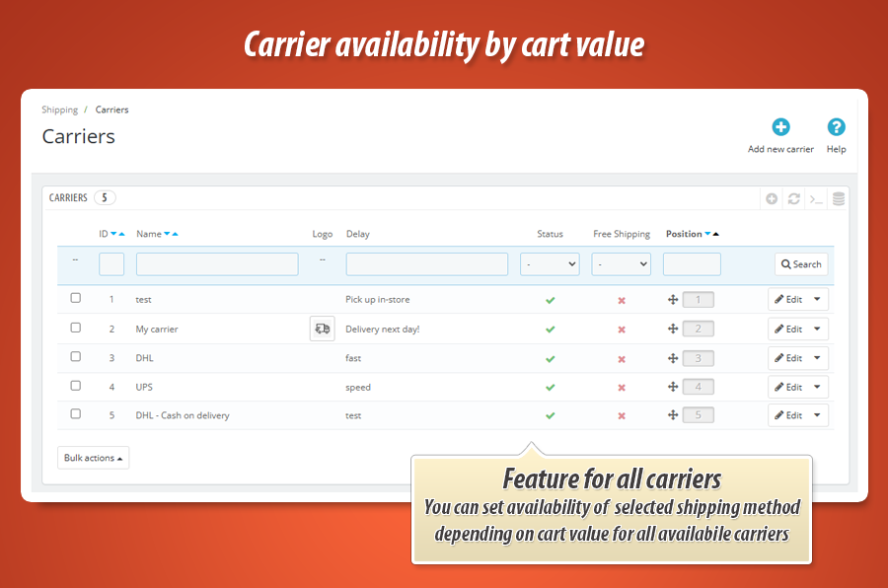Open the Free Shipping filter dropdown
Viewport: 888px width, 588px height.
pyautogui.click(x=621, y=264)
